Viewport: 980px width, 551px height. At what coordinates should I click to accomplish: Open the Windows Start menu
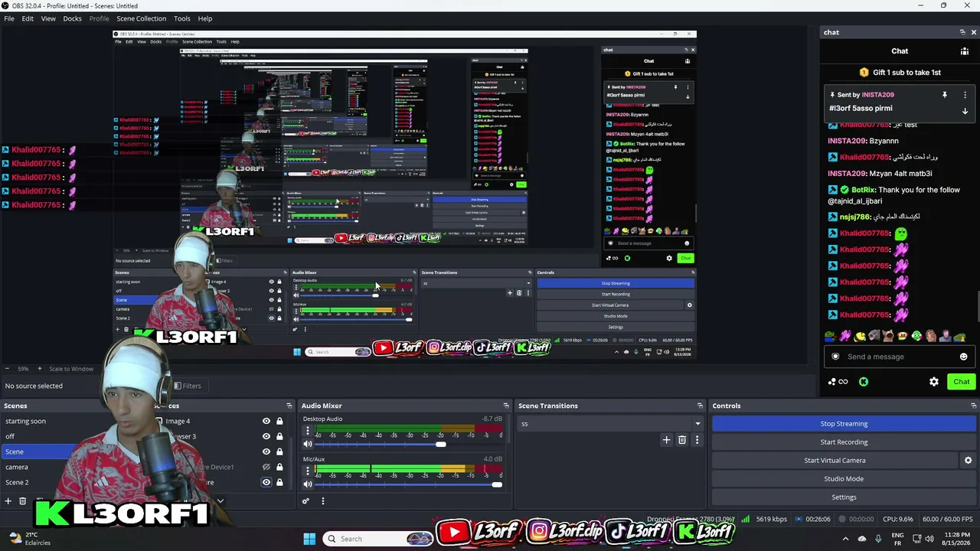pyautogui.click(x=309, y=539)
